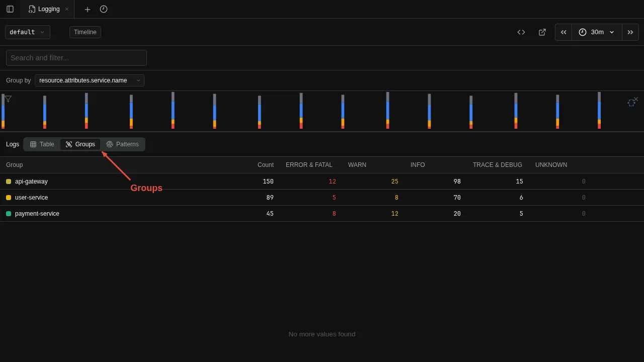Close the Logging tab
Viewport: 644px width, 362px height.
[67, 9]
